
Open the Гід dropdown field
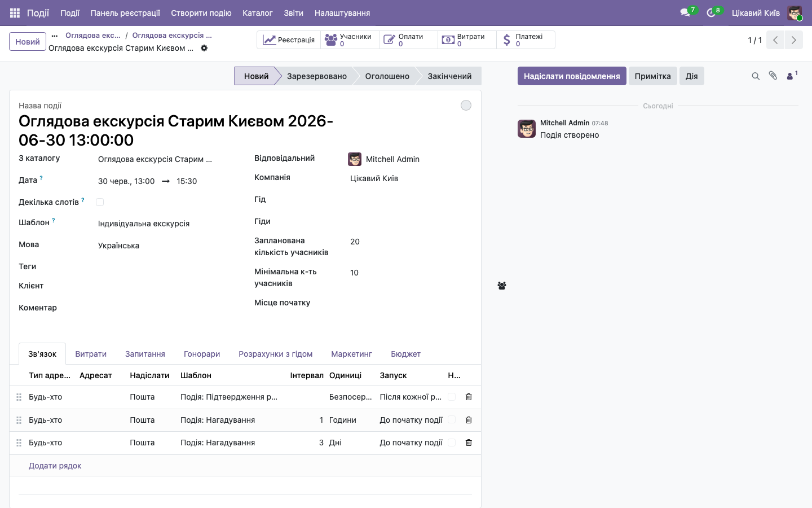click(411, 200)
